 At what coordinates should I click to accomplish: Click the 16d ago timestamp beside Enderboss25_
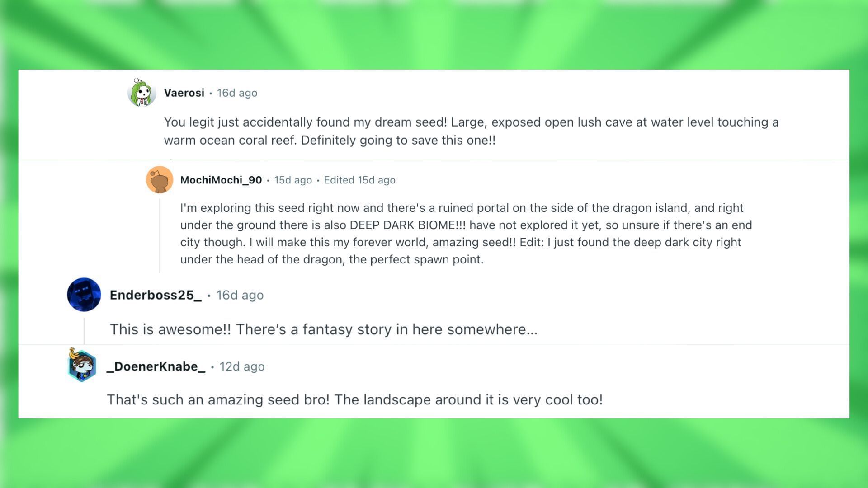(x=240, y=295)
